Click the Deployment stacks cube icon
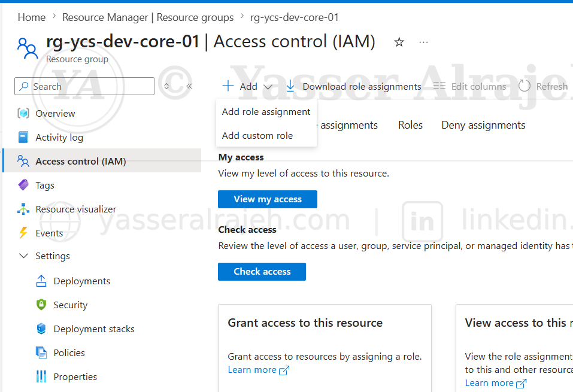This screenshot has height=392, width=573. (x=41, y=329)
